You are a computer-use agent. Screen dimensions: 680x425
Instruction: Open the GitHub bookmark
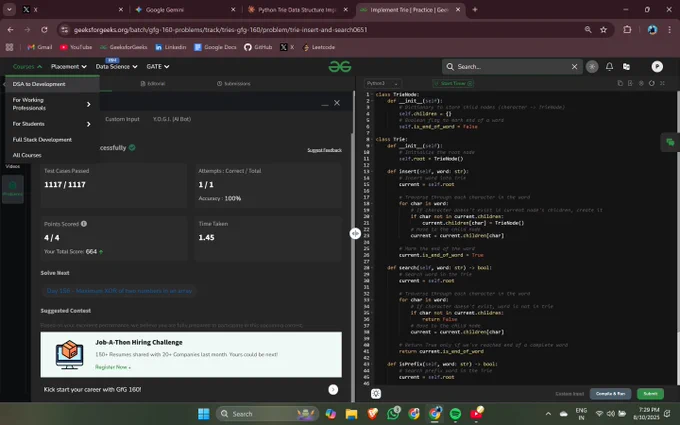tap(258, 47)
